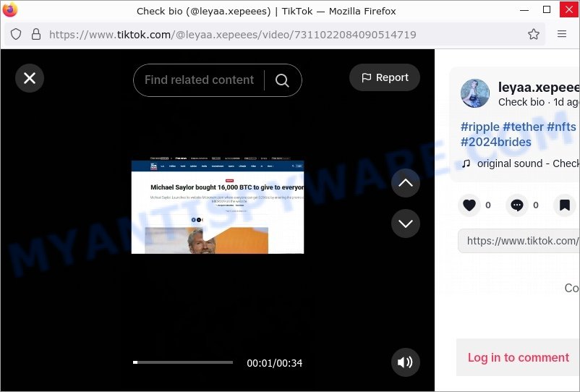Viewport: 580px width, 392px height.
Task: Click the 00:01/00:34 time display
Action: click(x=275, y=363)
